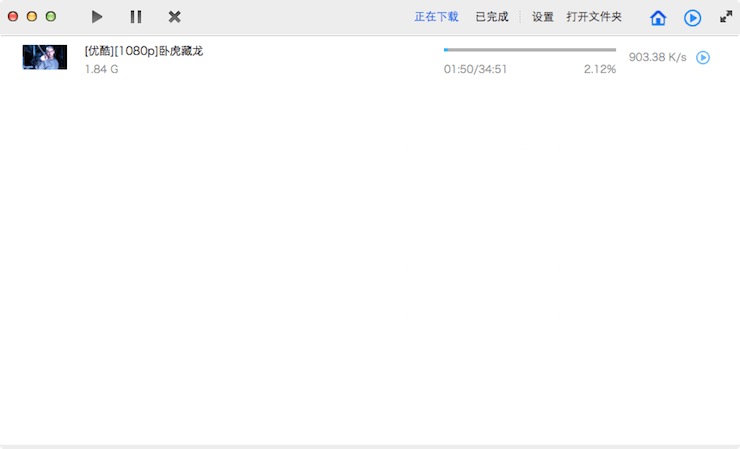Screen dimensions: 740x449
Task: Click the 903.38 K/s speed value
Action: [x=657, y=57]
